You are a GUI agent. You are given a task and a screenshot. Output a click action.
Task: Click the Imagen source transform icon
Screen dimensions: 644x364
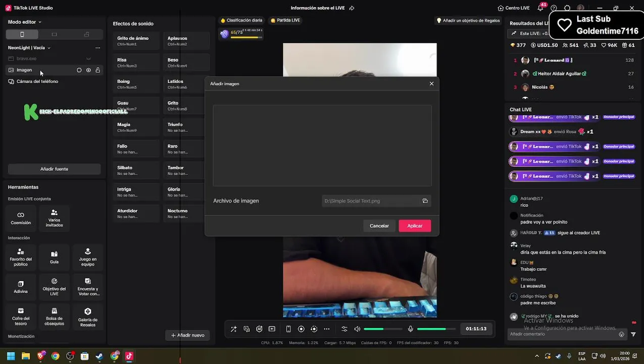[79, 70]
